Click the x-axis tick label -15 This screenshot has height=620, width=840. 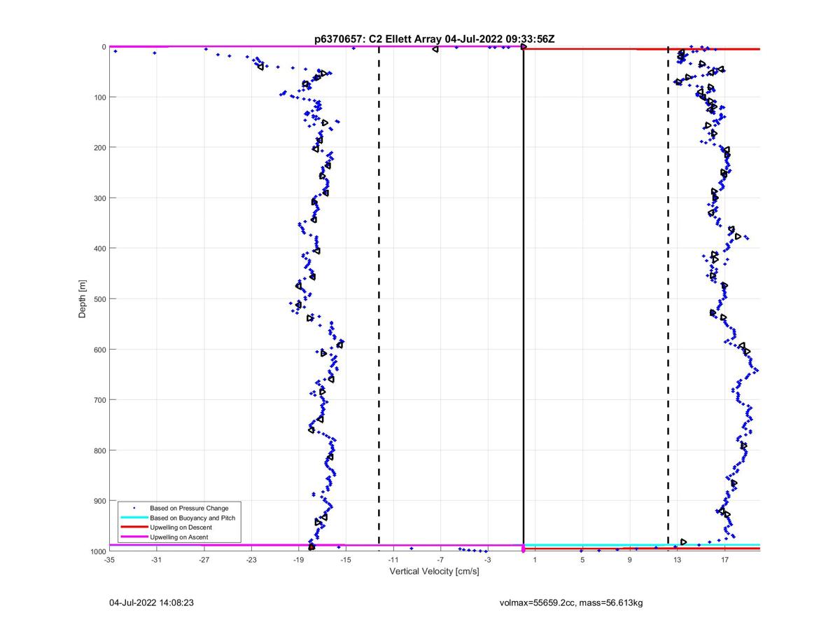[346, 560]
